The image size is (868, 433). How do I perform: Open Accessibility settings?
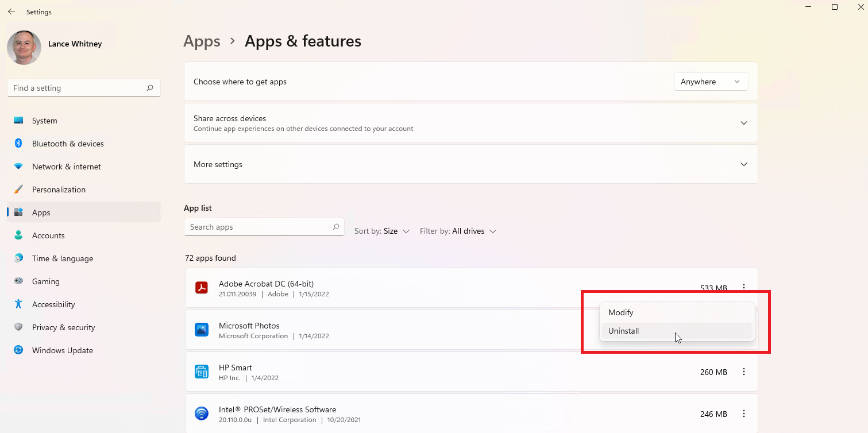84,304
